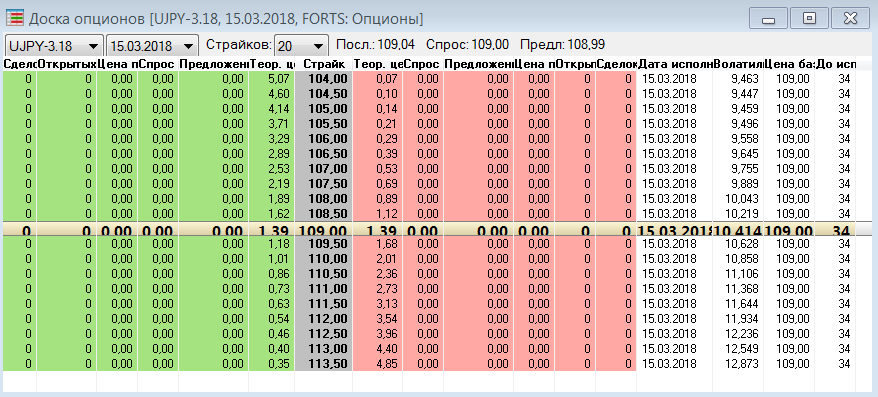Select strike 113,00 cell

point(323,349)
